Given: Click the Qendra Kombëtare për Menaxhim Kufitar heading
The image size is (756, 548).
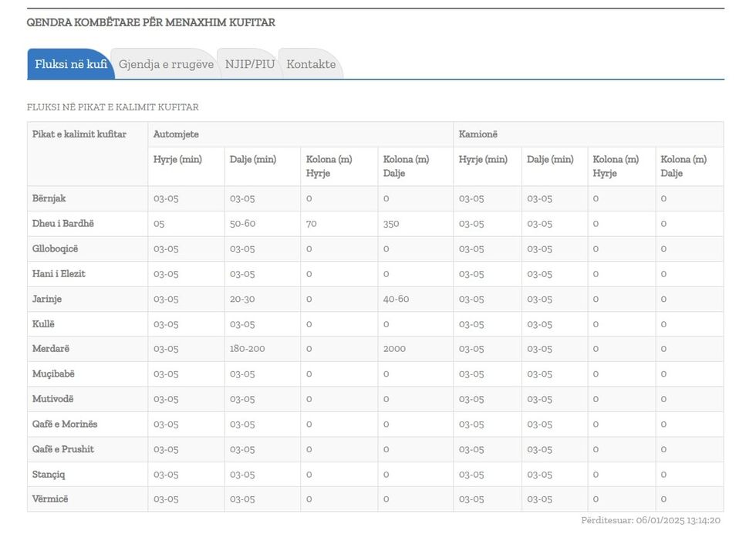Looking at the screenshot, I should point(151,22).
